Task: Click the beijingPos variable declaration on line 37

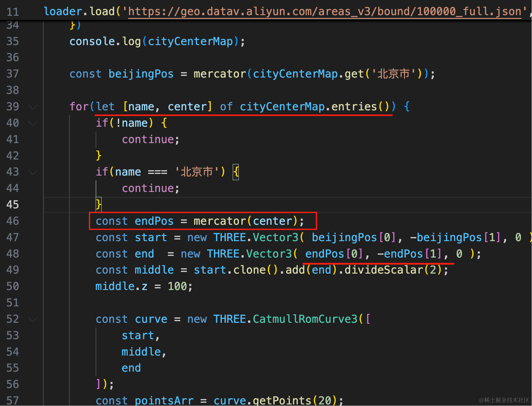Action: pyautogui.click(x=141, y=74)
